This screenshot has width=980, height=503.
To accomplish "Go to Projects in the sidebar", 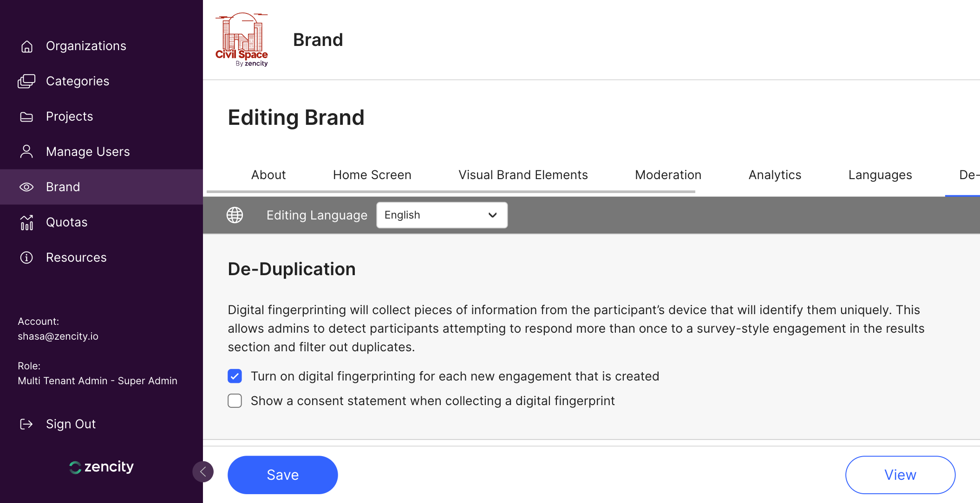I will (x=101, y=116).
